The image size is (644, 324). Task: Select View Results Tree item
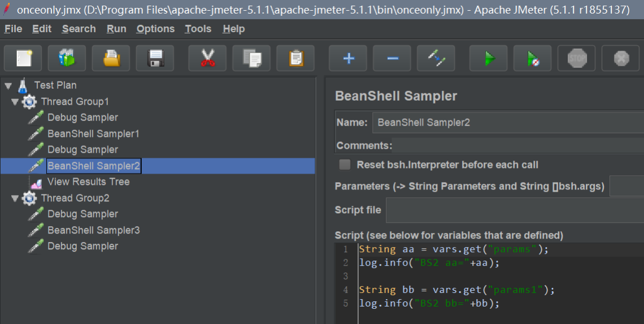(x=88, y=182)
